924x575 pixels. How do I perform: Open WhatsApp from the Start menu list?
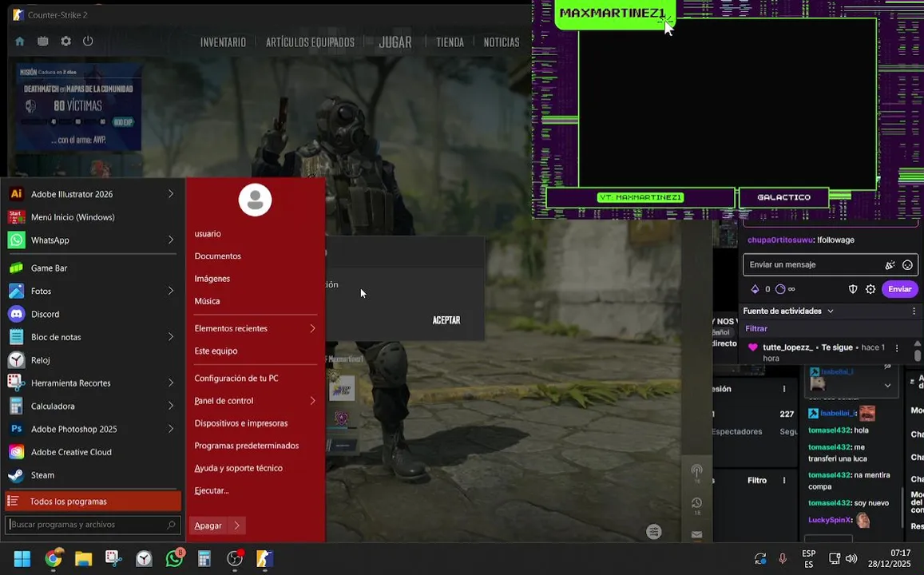tap(91, 240)
